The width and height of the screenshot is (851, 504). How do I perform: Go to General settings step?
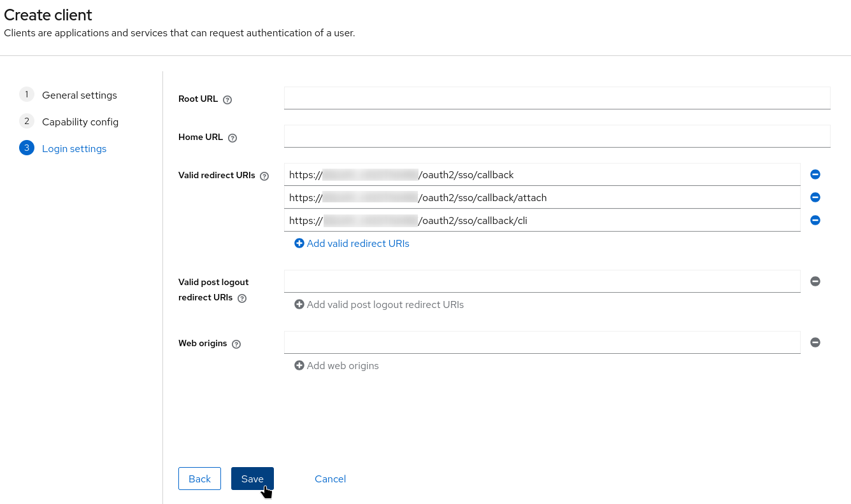[79, 95]
